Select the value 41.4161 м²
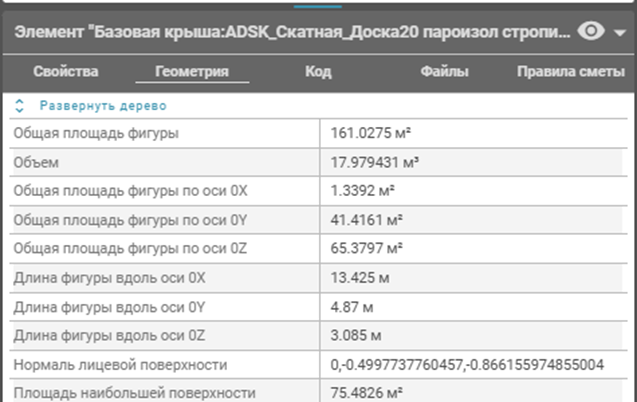The height and width of the screenshot is (402, 637). (x=366, y=220)
